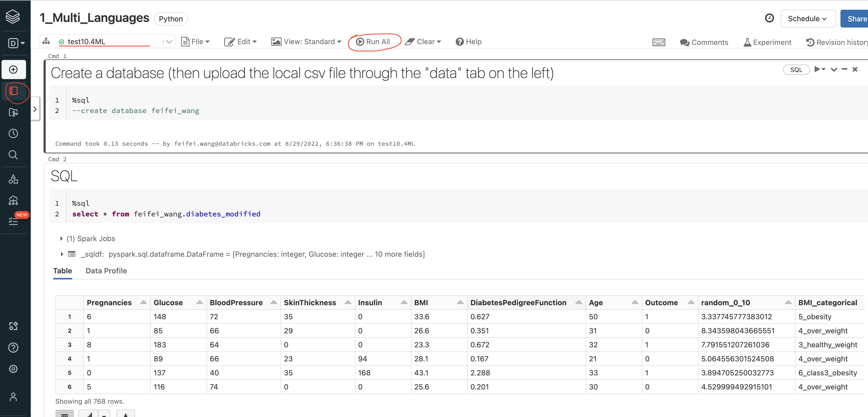
Task: Open the Help question-mark icon near the bottom
Action: [13, 347]
